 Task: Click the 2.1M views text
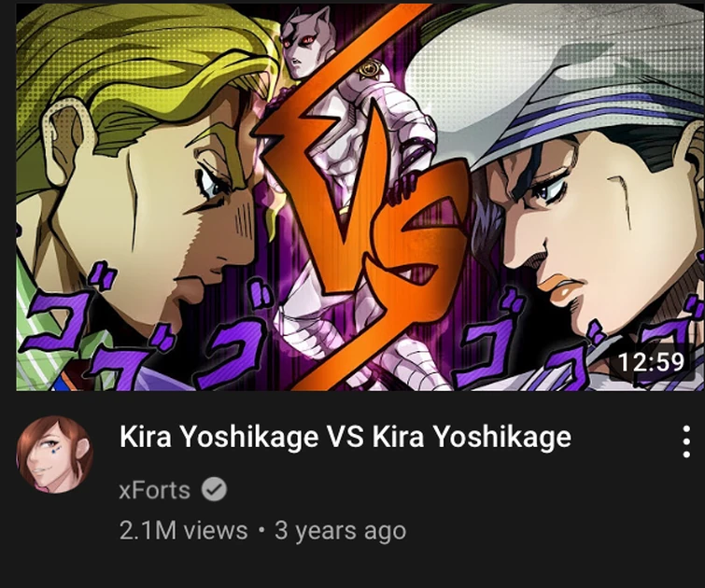click(183, 530)
